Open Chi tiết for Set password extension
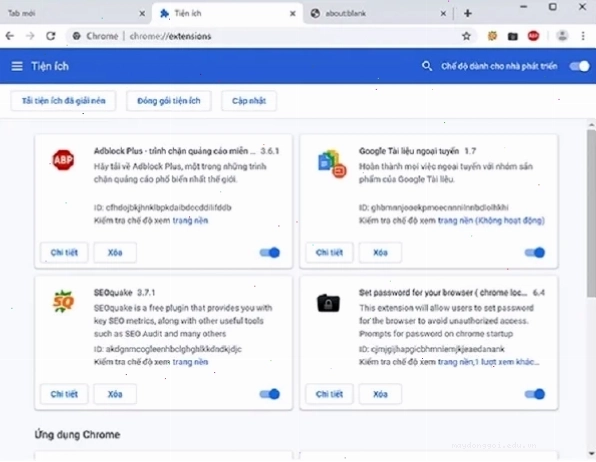 point(329,394)
